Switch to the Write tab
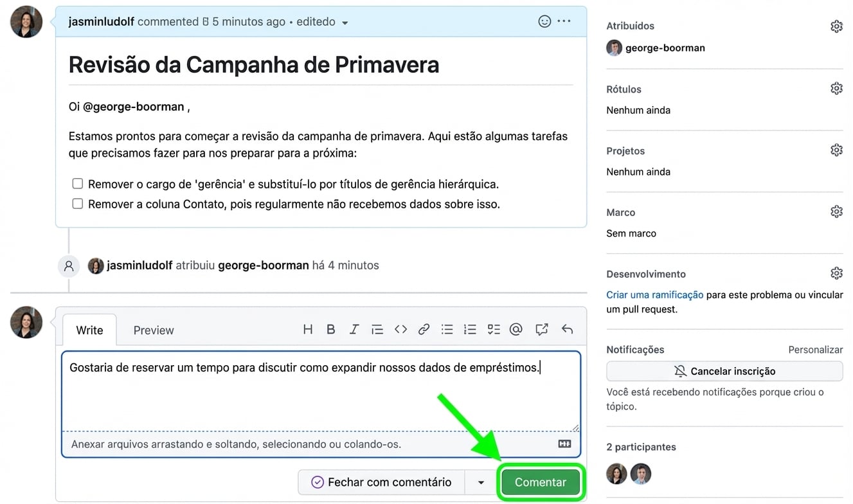 (89, 330)
